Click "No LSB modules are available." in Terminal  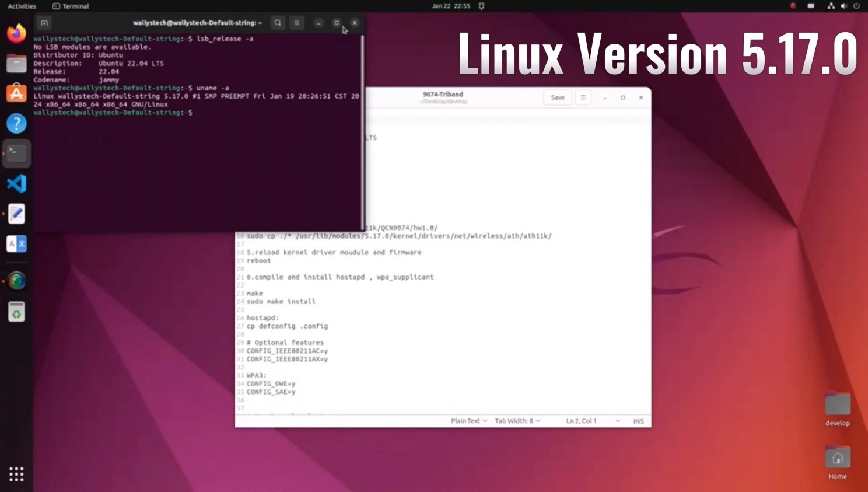(92, 47)
